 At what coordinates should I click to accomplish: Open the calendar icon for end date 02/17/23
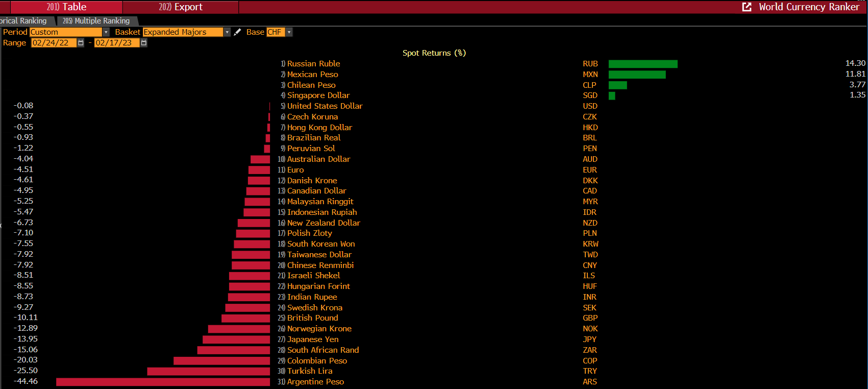click(144, 43)
